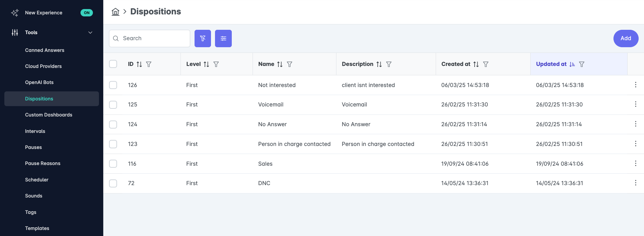Focus the Search input field
644x236 pixels.
pyautogui.click(x=150, y=38)
